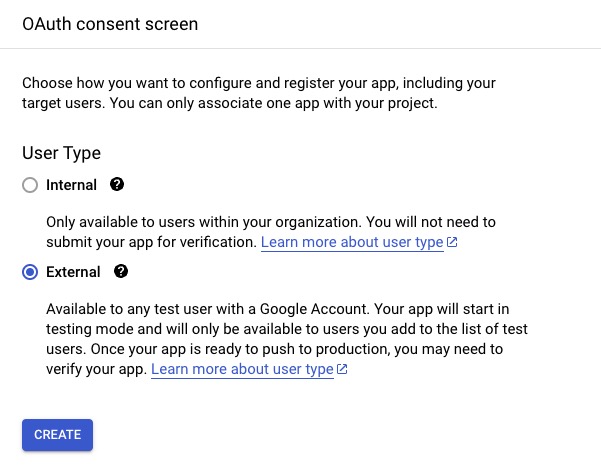Open external-link icon after External's learn more link
The image size is (601, 471).
(342, 369)
